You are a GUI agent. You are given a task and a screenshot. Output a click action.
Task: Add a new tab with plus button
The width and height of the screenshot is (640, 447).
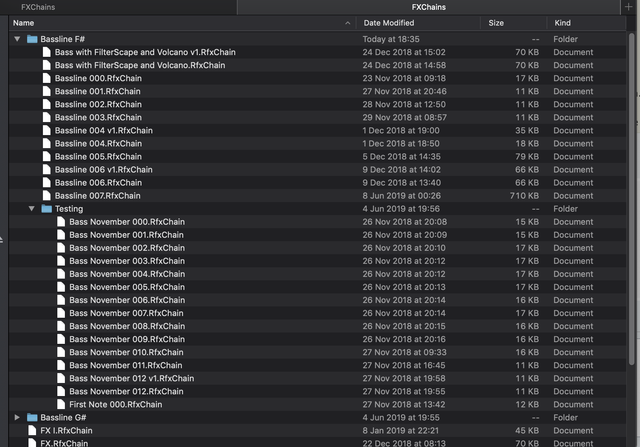click(x=629, y=7)
